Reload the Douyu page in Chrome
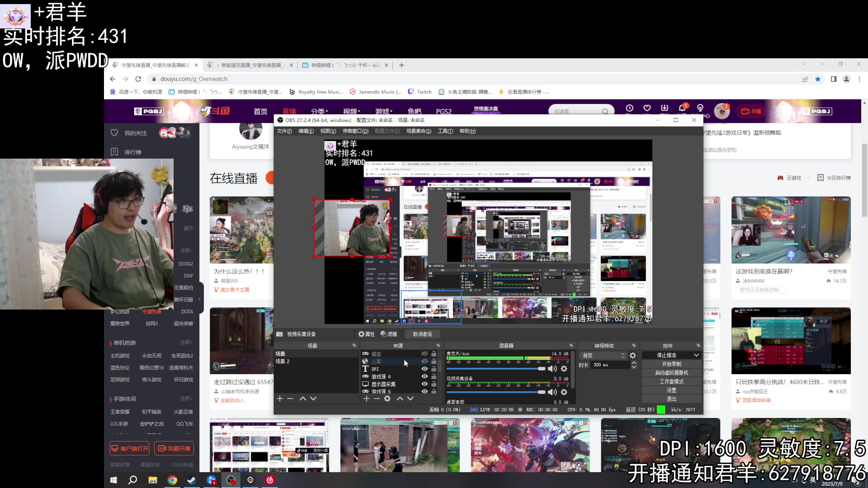This screenshot has width=868, height=488. 138,79
